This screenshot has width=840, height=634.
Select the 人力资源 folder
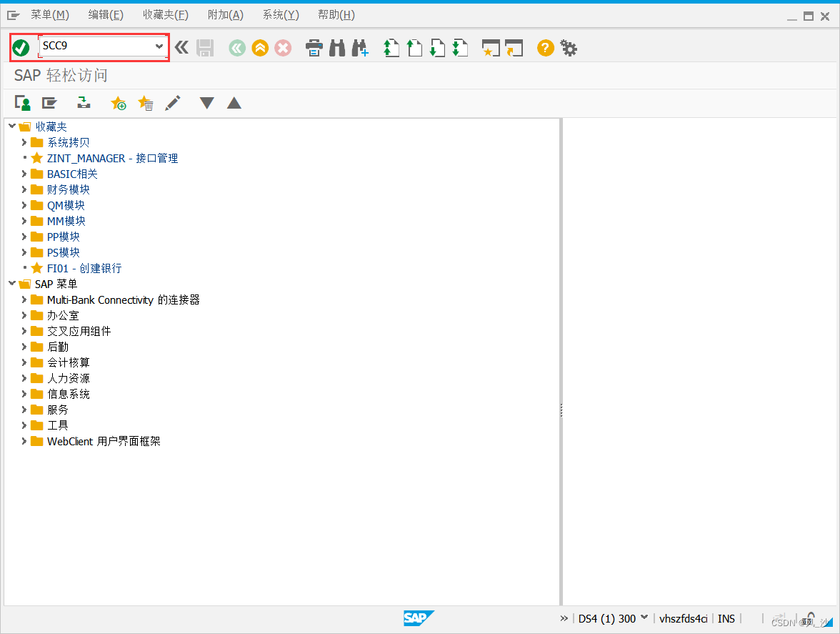[x=68, y=378]
